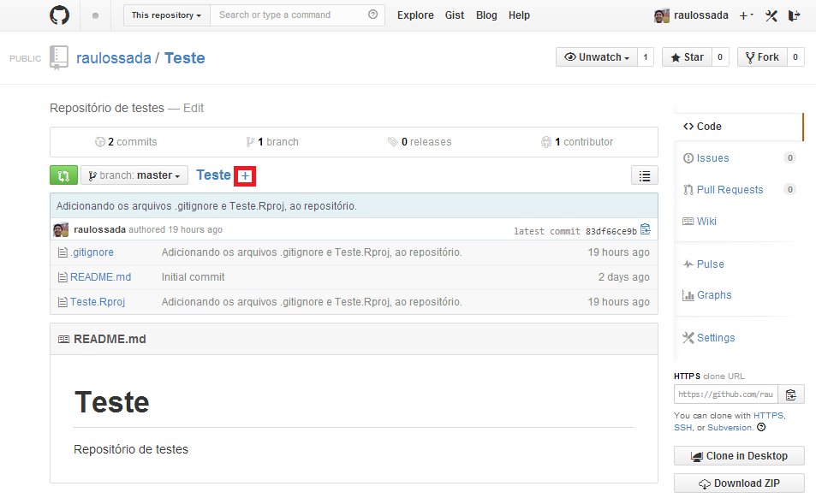
Task: Click the .gitignore row commit message
Action: (x=312, y=252)
